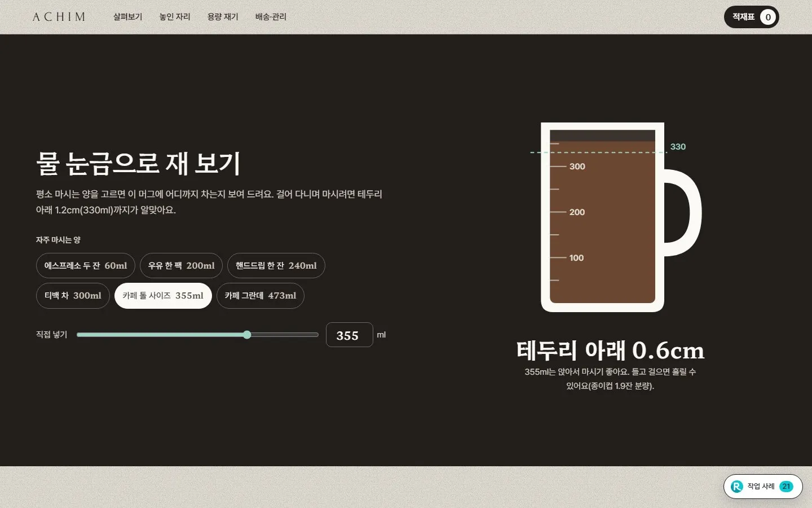This screenshot has width=812, height=508.
Task: Toggle the 카페 톨 사이즈 355ml preset
Action: [163, 296]
